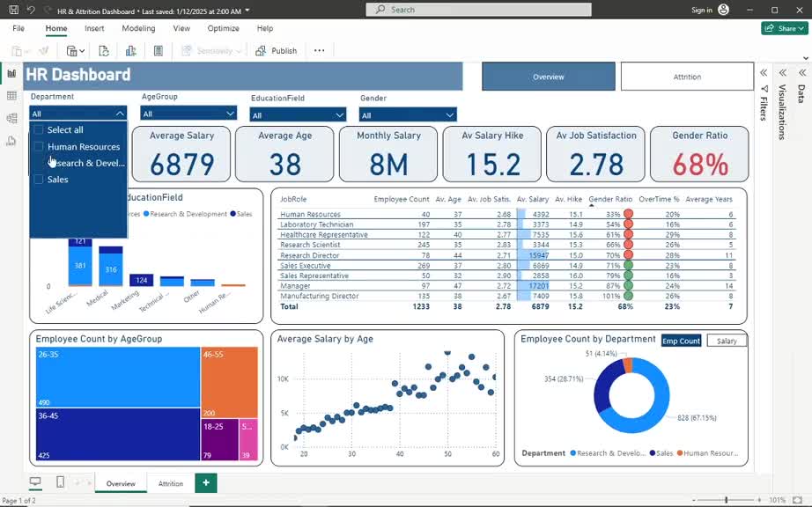Click the zoom slider in status bar

pyautogui.click(x=727, y=500)
